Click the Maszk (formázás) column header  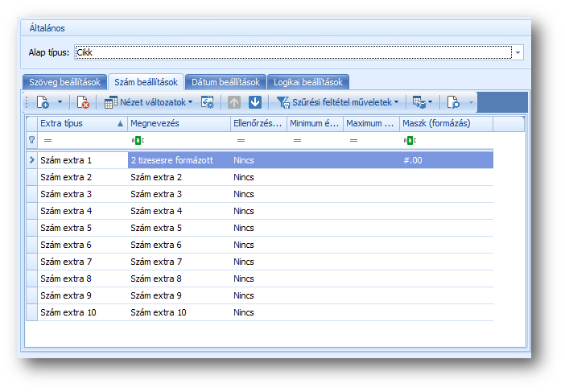(446, 123)
